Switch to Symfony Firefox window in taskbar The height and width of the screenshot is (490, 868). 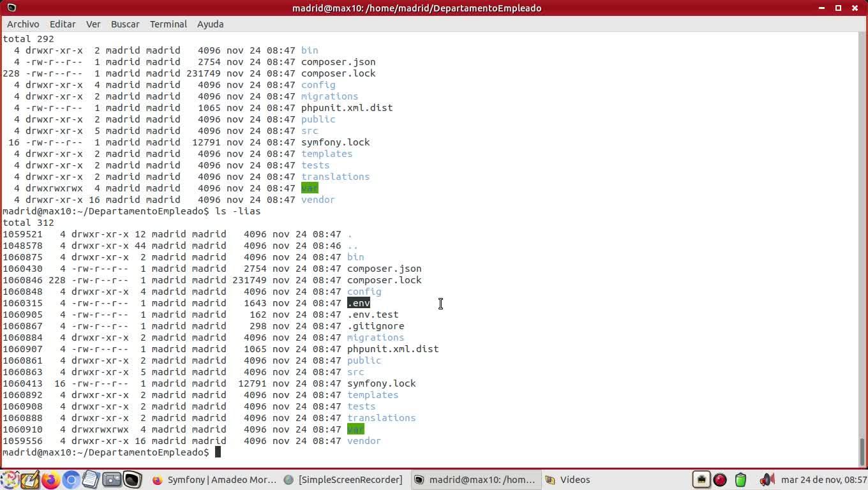(214, 480)
